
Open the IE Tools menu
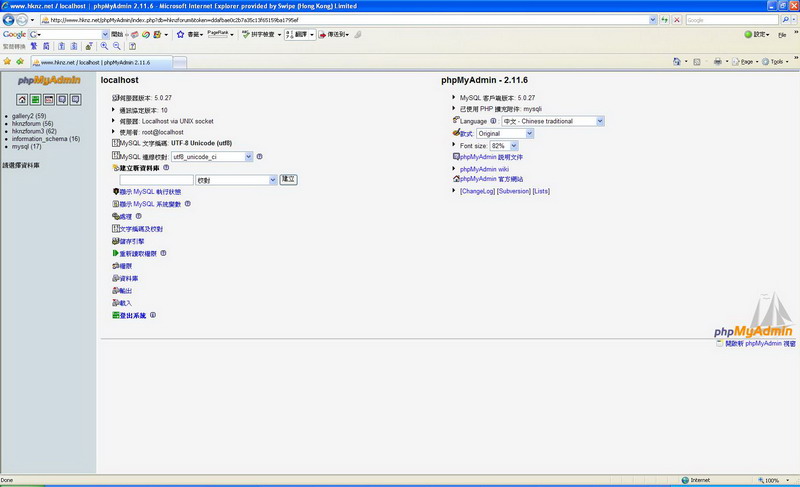click(774, 61)
